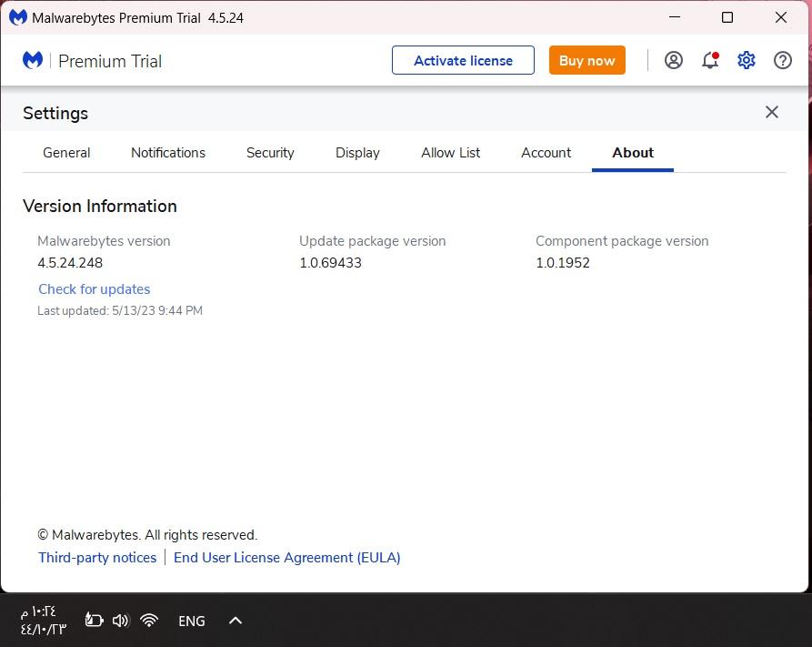This screenshot has height=647, width=812.
Task: Open the Wi-Fi network icon in taskbar
Action: click(x=149, y=620)
